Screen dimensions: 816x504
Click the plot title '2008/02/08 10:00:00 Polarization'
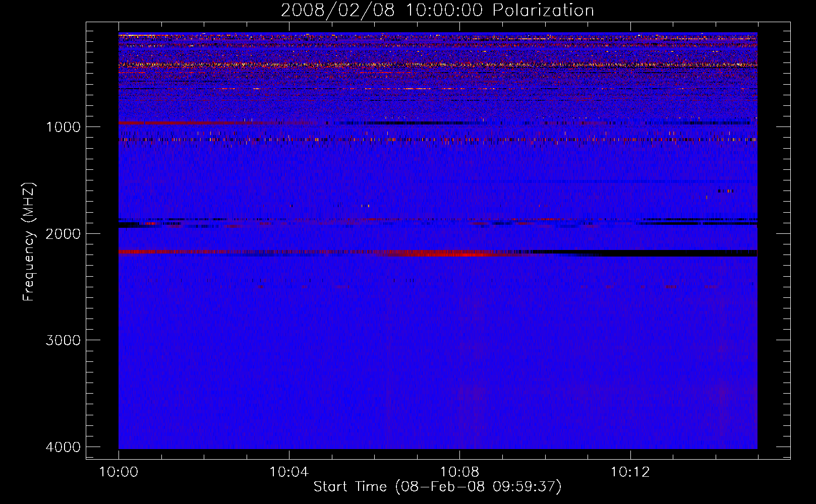pyautogui.click(x=437, y=11)
